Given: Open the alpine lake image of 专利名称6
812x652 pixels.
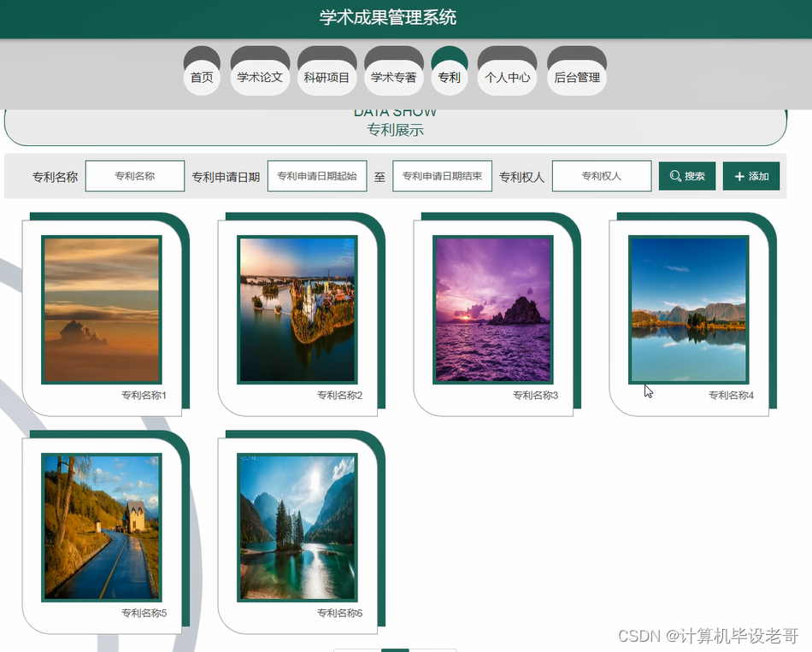Looking at the screenshot, I should click(297, 528).
